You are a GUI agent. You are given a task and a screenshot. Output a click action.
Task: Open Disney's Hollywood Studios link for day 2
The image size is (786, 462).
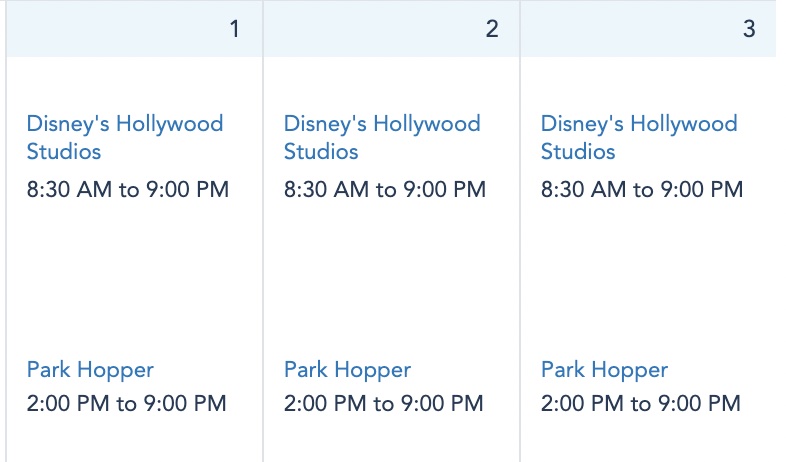381,137
